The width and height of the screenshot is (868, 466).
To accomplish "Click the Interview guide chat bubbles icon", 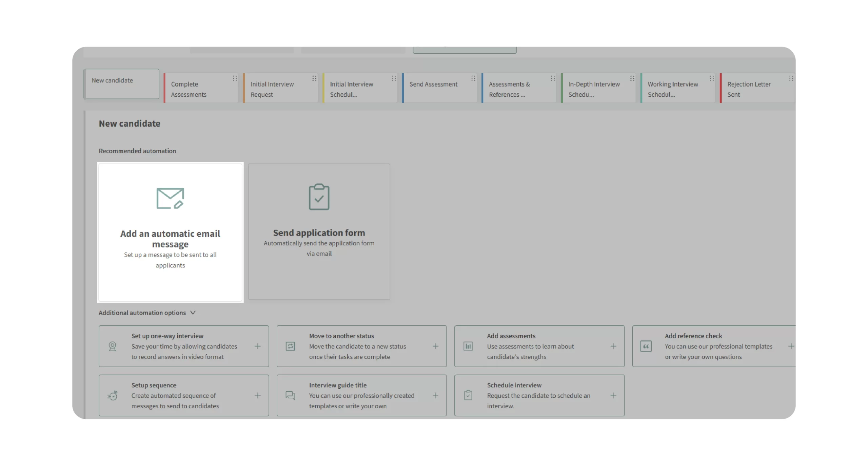I will coord(290,395).
